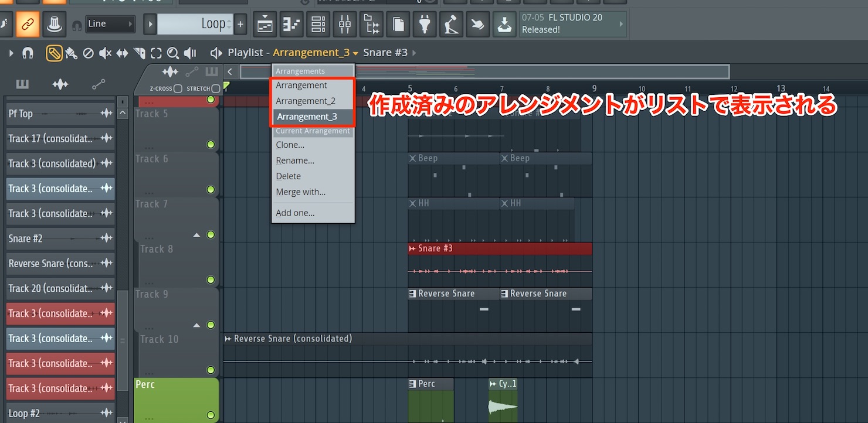The height and width of the screenshot is (423, 868).
Task: Open the Playlist view icon
Action: (265, 24)
